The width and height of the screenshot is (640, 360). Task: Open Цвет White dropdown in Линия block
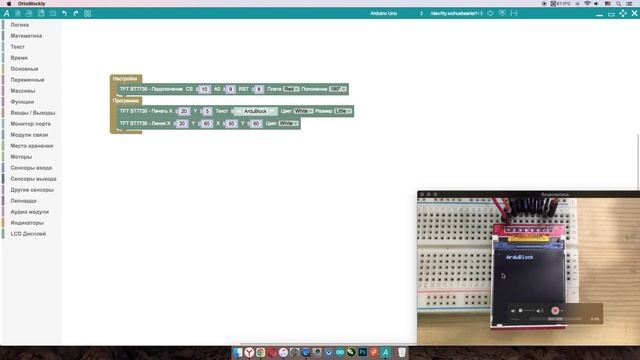tap(288, 123)
